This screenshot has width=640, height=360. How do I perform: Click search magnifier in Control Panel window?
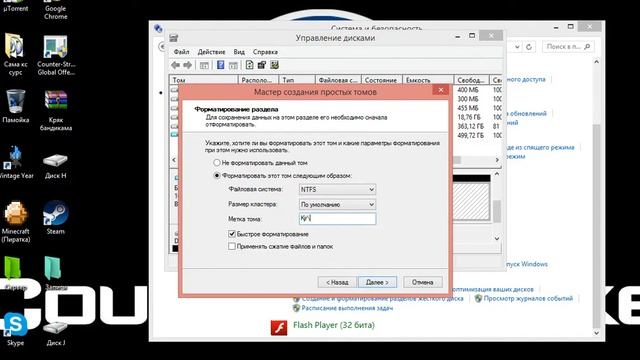(x=587, y=47)
